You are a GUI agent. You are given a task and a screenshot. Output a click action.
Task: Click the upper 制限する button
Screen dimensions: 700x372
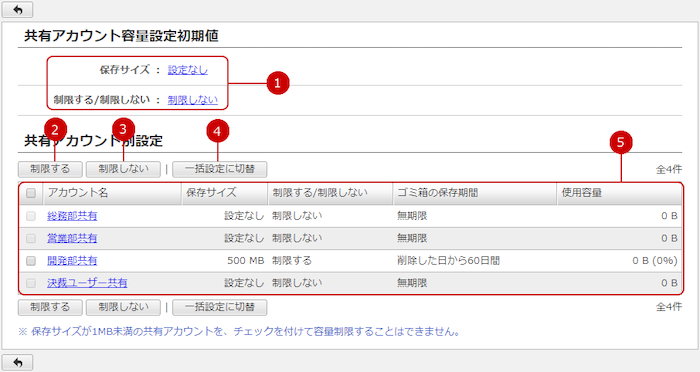click(x=50, y=169)
